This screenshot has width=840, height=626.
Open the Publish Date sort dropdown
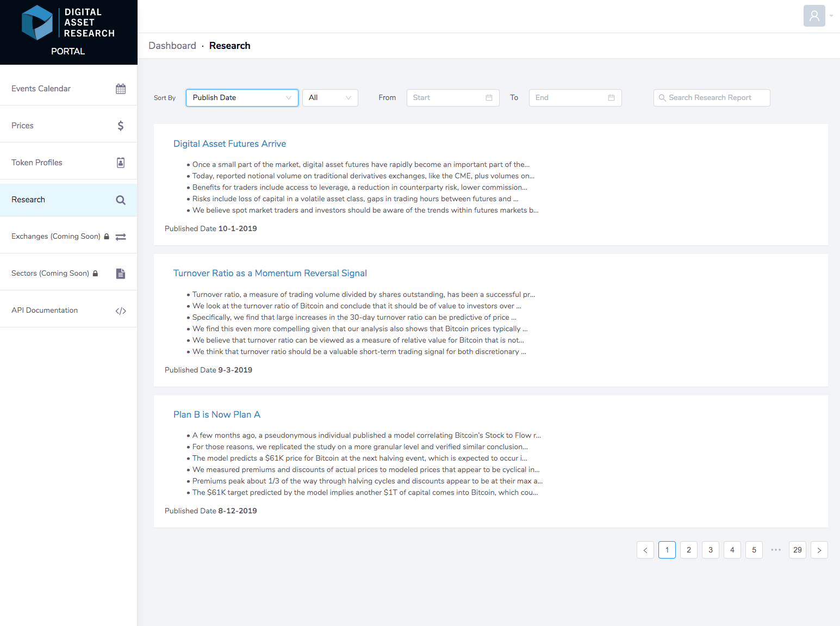(241, 97)
